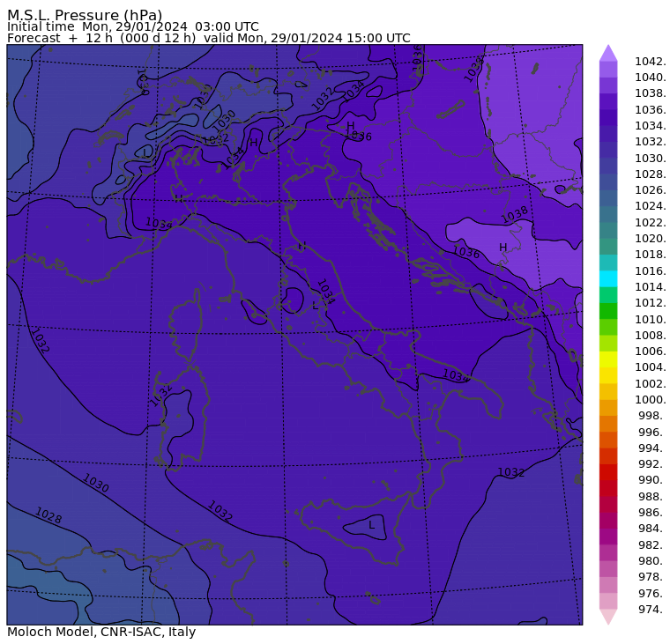
Task: Select the 1000. legend value
Action: tap(651, 399)
